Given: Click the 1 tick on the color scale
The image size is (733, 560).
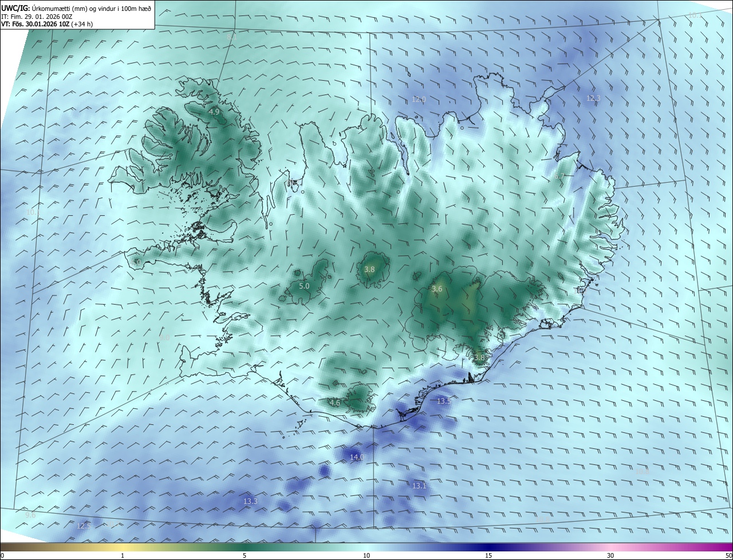Looking at the screenshot, I should (123, 555).
